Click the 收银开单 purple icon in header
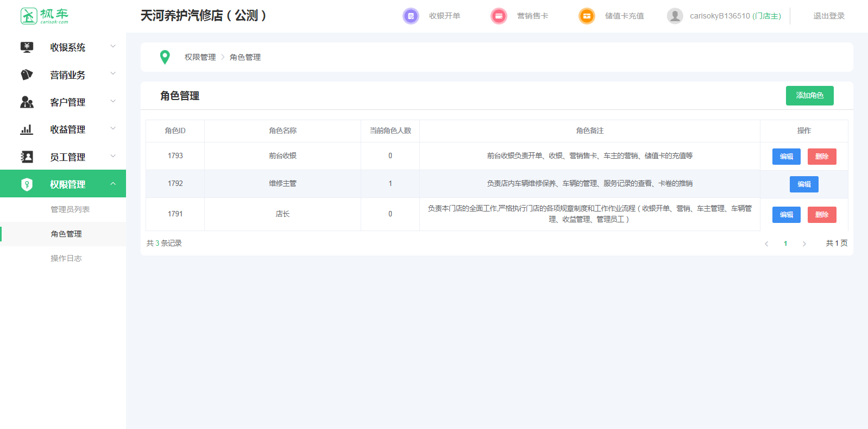 pyautogui.click(x=411, y=16)
